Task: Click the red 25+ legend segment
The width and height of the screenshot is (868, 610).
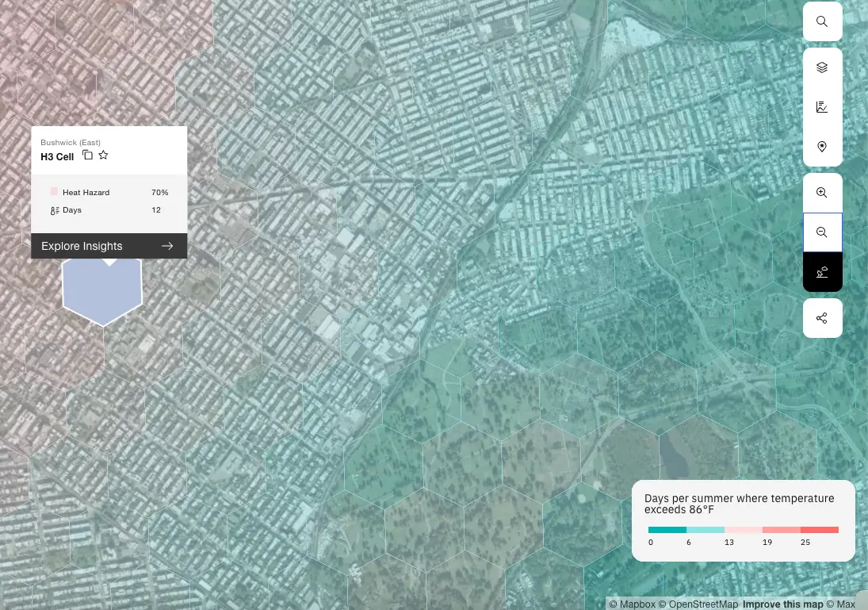Action: [820, 530]
